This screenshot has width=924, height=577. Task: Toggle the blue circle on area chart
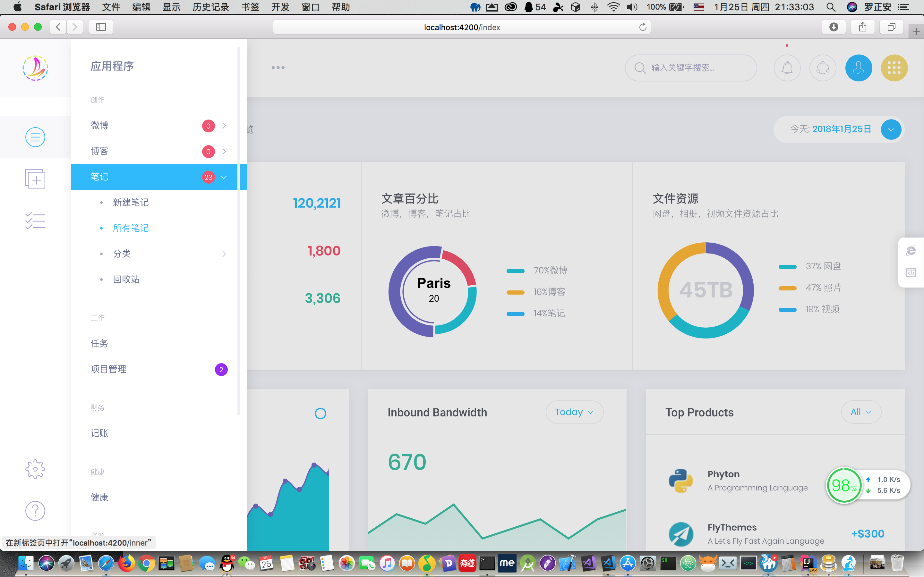point(320,413)
